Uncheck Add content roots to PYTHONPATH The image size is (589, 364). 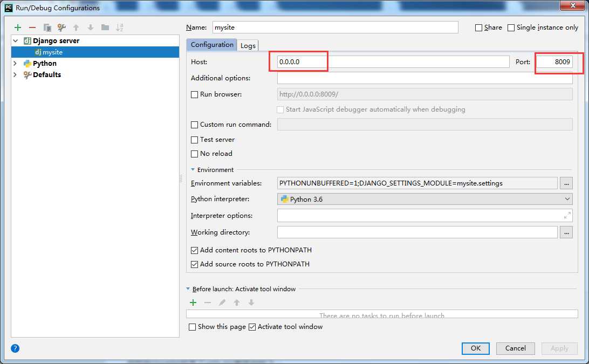(194, 250)
